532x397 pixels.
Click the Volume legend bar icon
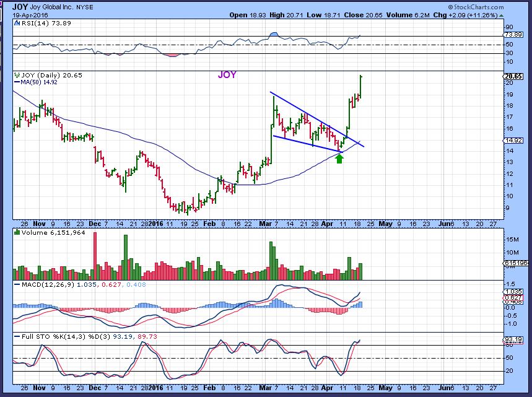click(17, 232)
